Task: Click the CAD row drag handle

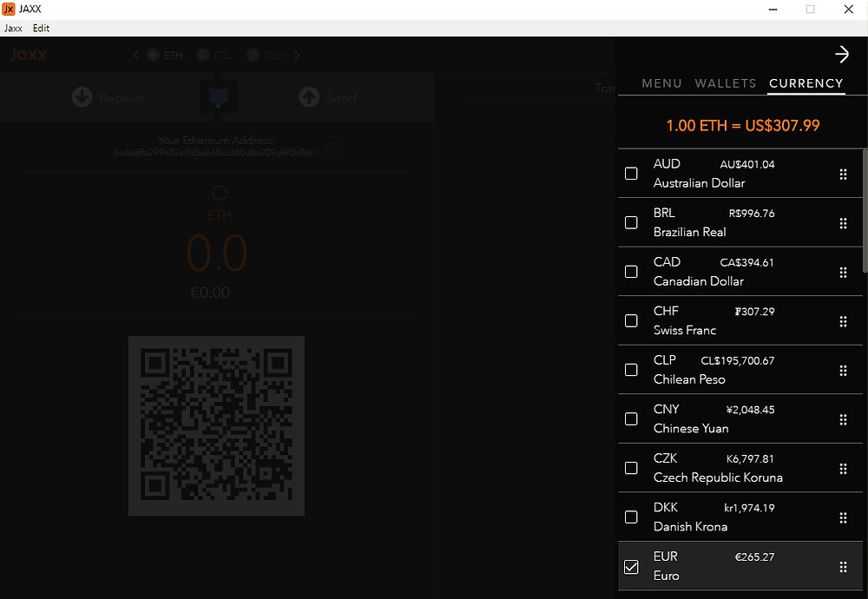Action: [843, 273]
